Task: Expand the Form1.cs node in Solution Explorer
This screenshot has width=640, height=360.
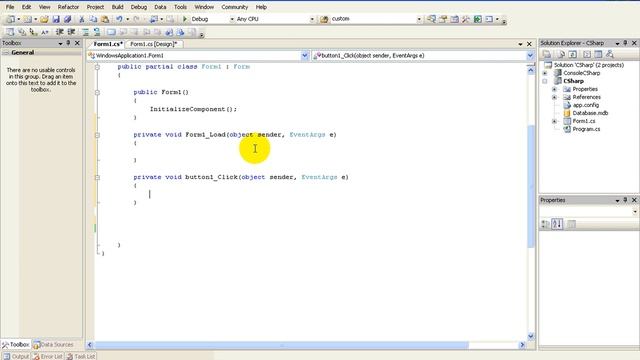Action: 554,121
